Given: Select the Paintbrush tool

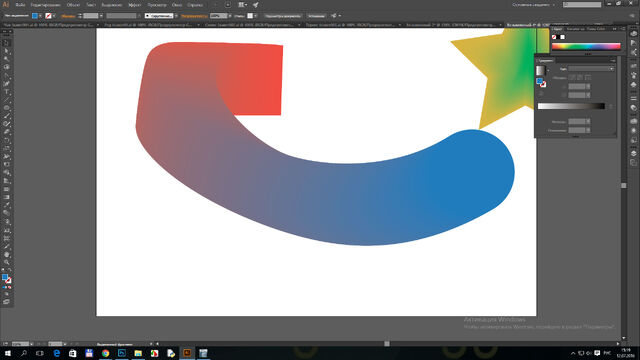Looking at the screenshot, I should [x=7, y=116].
